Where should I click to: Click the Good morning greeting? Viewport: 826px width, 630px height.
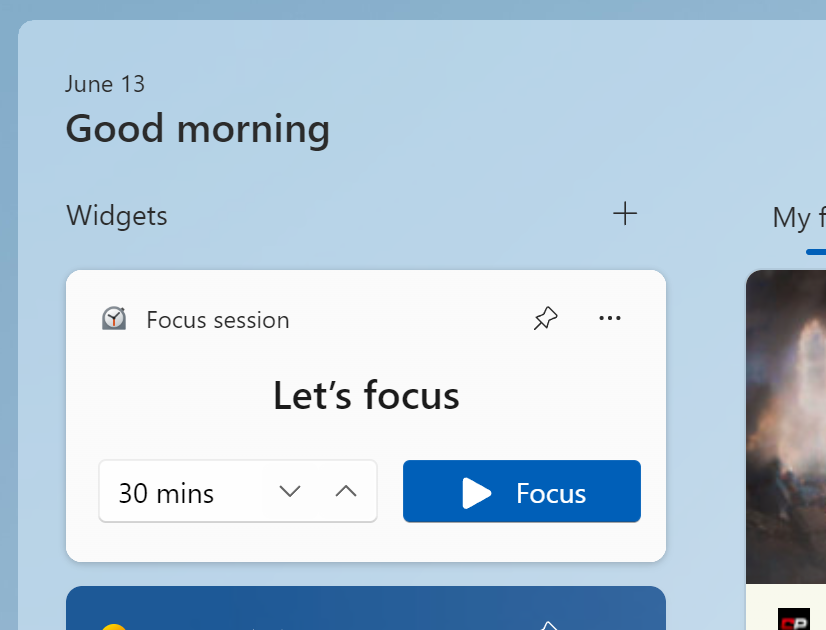197,129
